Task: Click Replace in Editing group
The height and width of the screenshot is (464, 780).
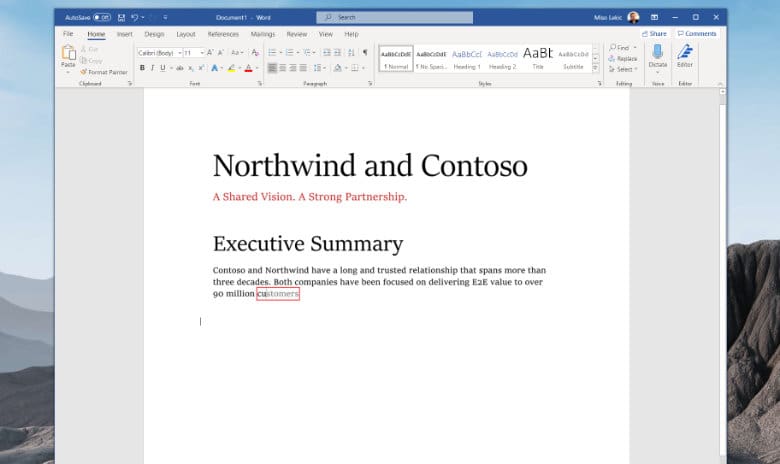Action: (623, 59)
